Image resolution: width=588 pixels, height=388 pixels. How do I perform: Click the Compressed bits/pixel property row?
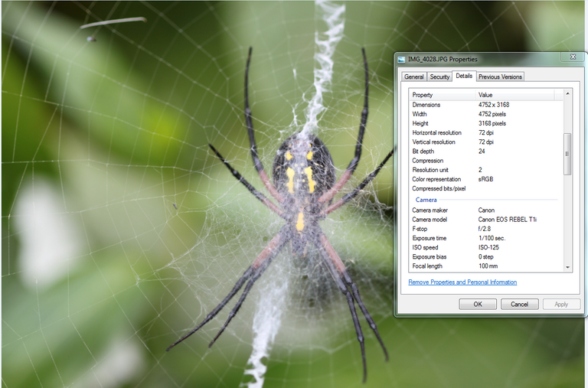(486, 188)
